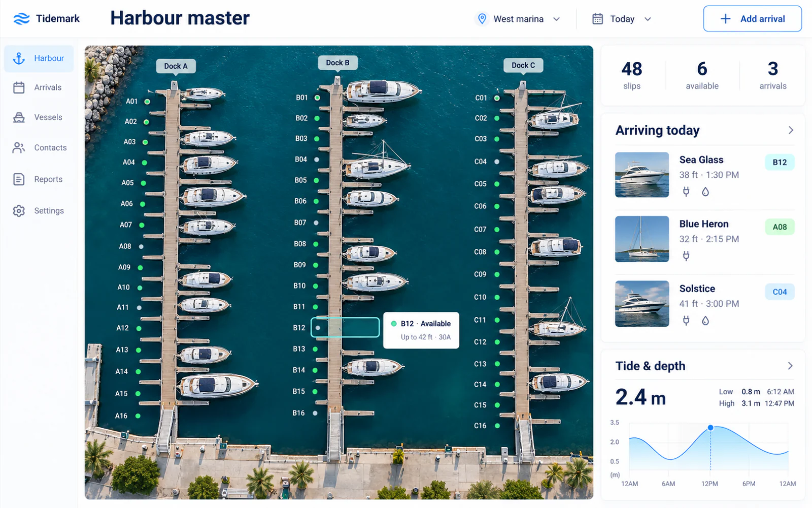Viewport: 812px width, 508px height.
Task: Select the Dock C label on the map
Action: pyautogui.click(x=523, y=66)
